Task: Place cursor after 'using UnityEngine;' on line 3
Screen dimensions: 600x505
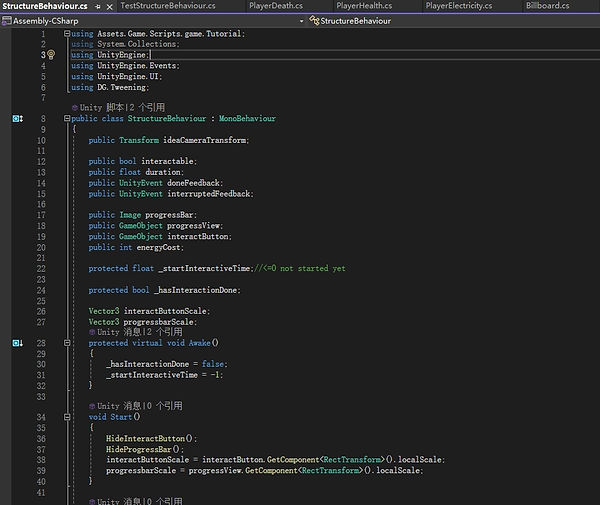Action: [150, 55]
